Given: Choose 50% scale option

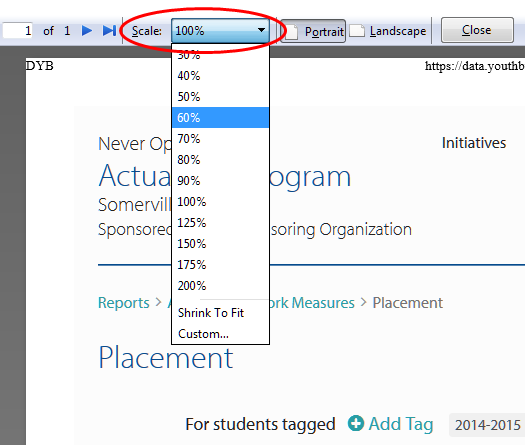Looking at the screenshot, I should (220, 97).
